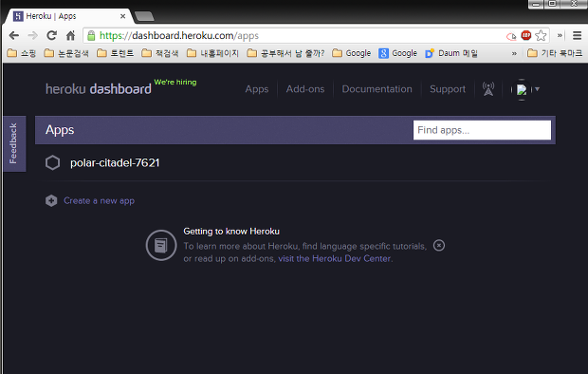The height and width of the screenshot is (374, 588).
Task: Dismiss the Getting to know Heroku tip
Action: (439, 246)
